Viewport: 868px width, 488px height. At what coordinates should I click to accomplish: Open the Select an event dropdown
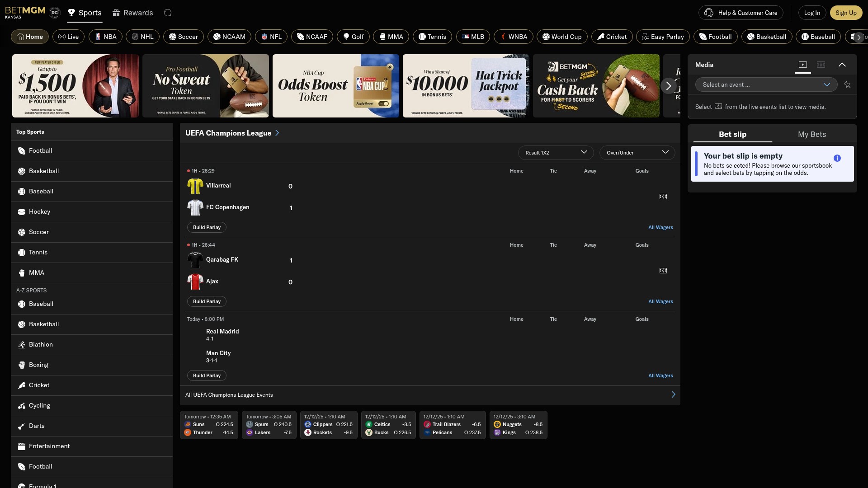point(766,84)
